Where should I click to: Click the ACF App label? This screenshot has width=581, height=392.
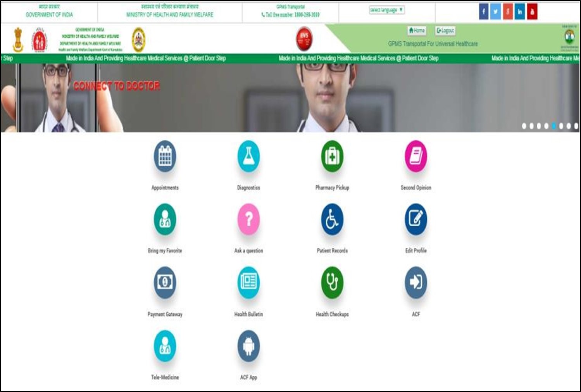pyautogui.click(x=248, y=377)
